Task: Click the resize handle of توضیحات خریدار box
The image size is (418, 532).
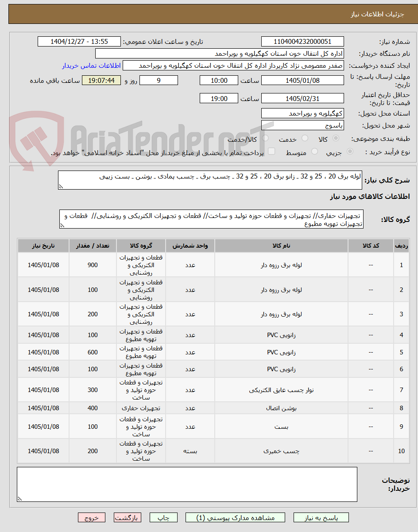Action: coord(19,499)
